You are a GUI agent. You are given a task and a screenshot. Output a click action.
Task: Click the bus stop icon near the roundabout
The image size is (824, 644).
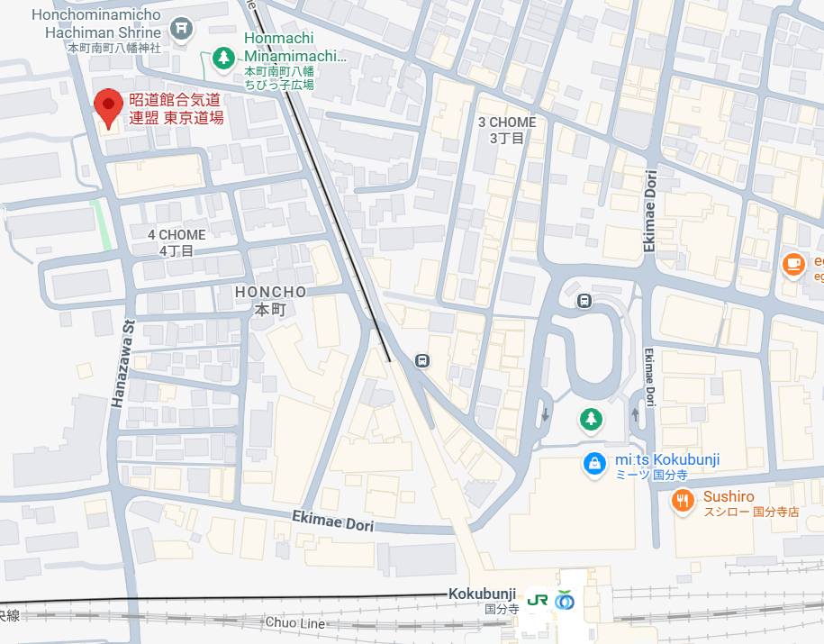(584, 301)
